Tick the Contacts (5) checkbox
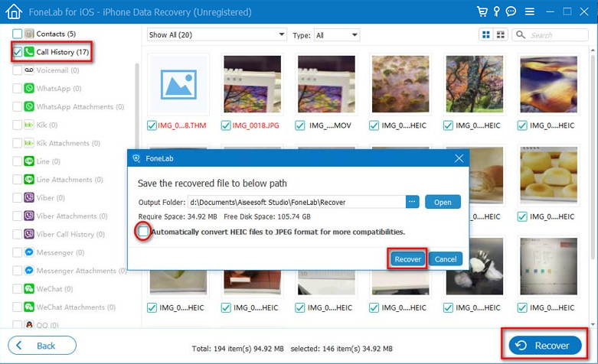 tap(17, 34)
